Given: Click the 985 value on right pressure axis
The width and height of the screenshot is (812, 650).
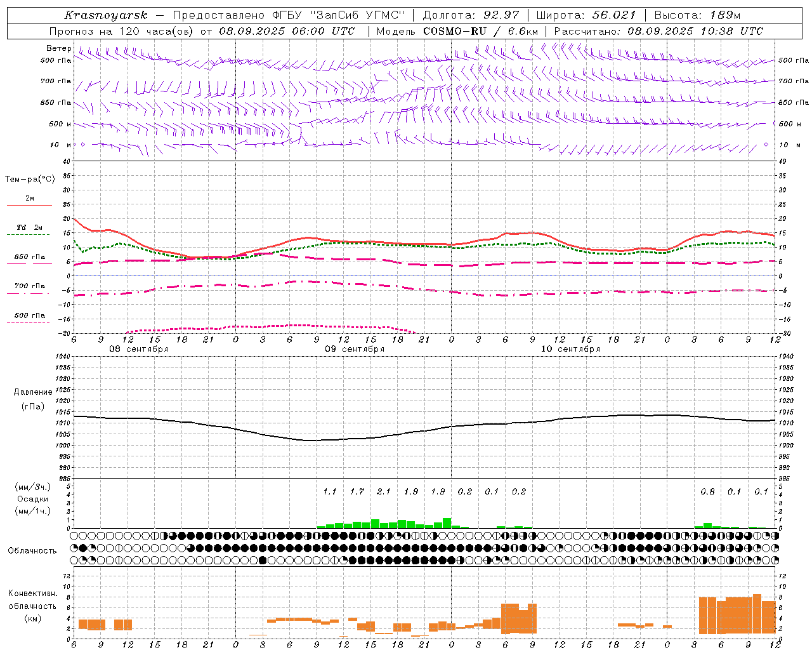Looking at the screenshot, I should point(785,479).
